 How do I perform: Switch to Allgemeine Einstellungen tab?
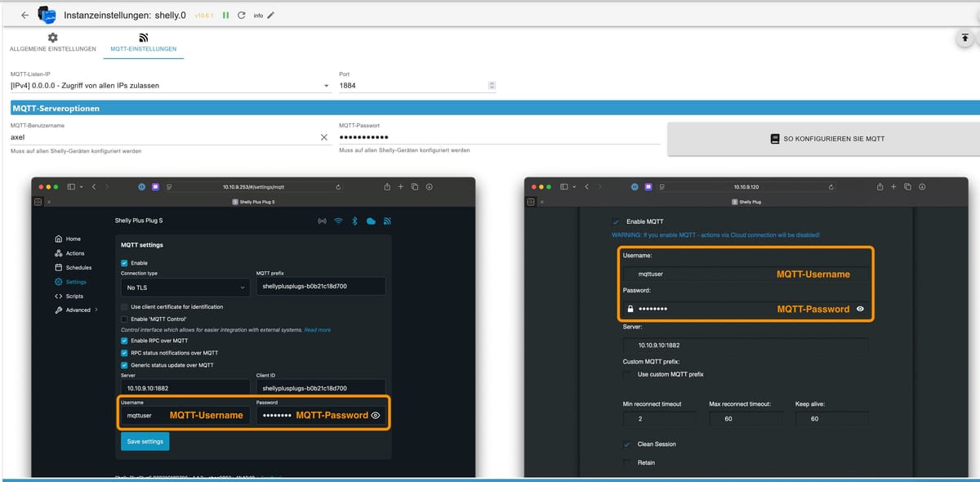[52, 43]
